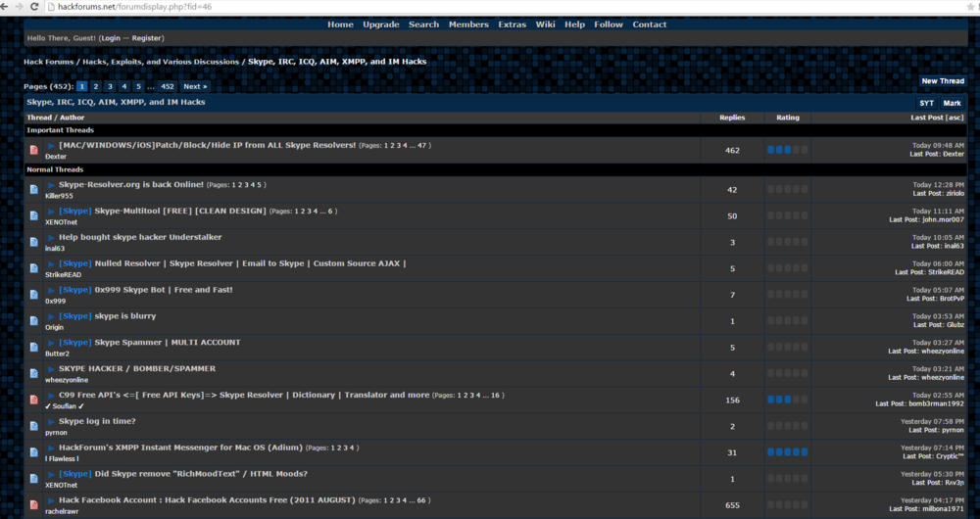This screenshot has height=519, width=980.
Task: Open Hacks, Exploits, and Various Discussions breadcrumb
Action: coord(161,62)
